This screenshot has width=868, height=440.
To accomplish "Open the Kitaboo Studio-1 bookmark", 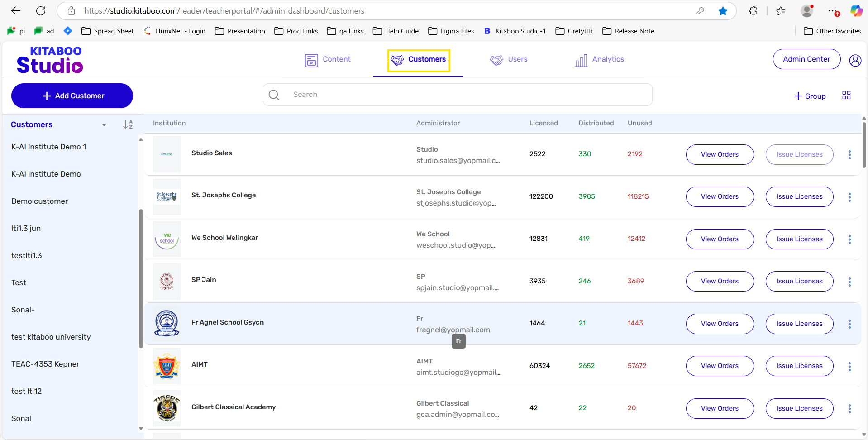I will pos(515,31).
